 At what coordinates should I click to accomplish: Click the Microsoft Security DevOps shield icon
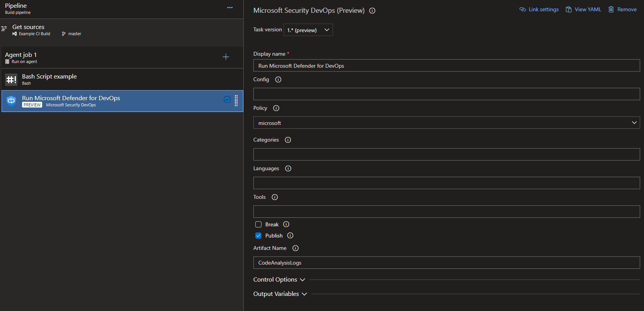11,101
